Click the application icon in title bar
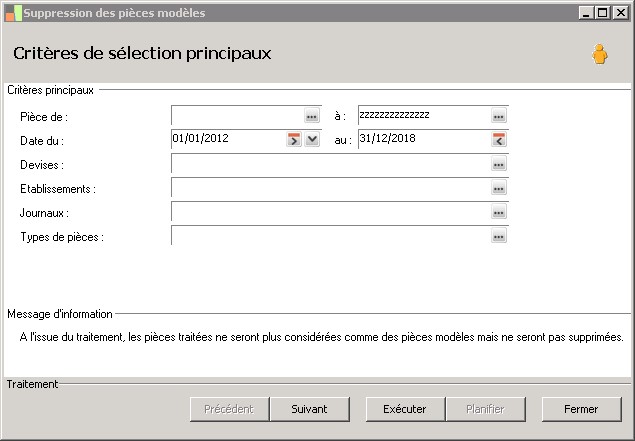The image size is (635, 441). [x=12, y=12]
